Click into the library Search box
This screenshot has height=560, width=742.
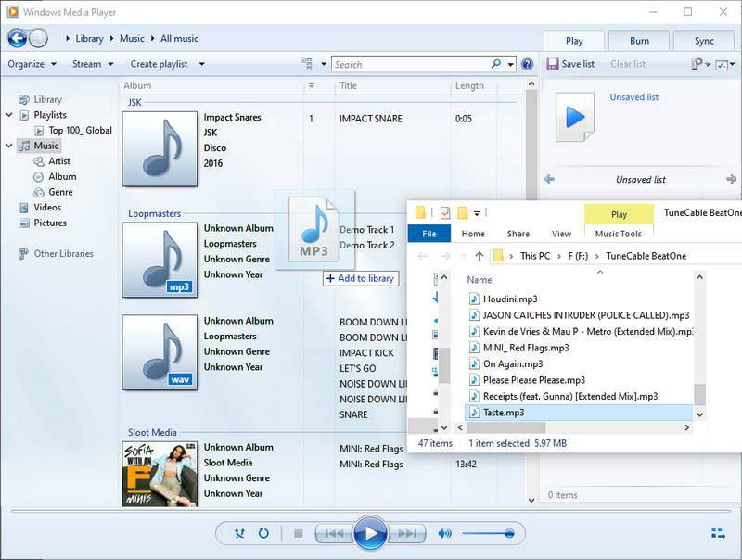tap(417, 64)
